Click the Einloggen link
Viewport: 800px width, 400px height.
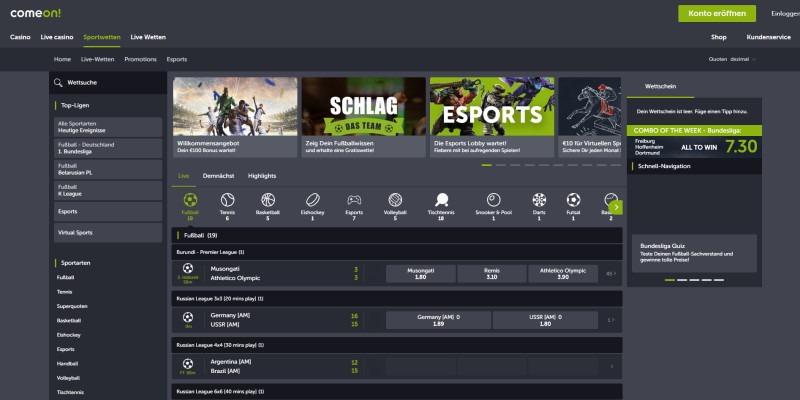786,14
